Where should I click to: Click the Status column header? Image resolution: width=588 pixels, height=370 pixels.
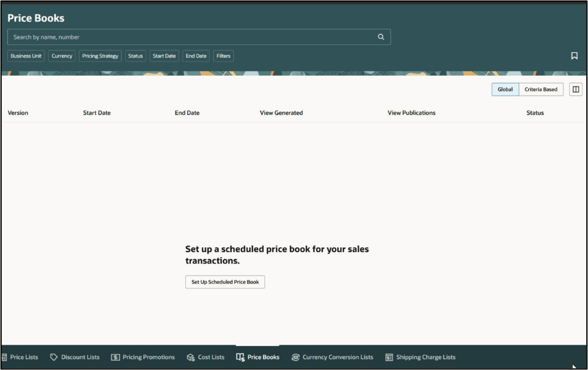(x=535, y=113)
